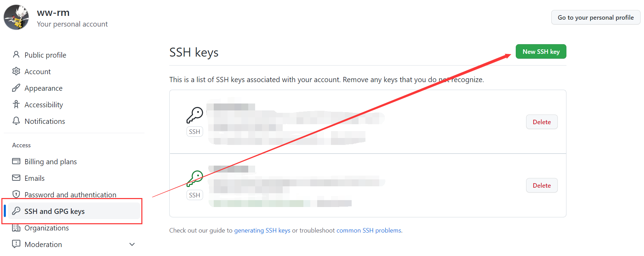Open Password and authentication settings
The height and width of the screenshot is (256, 644).
[x=70, y=195]
